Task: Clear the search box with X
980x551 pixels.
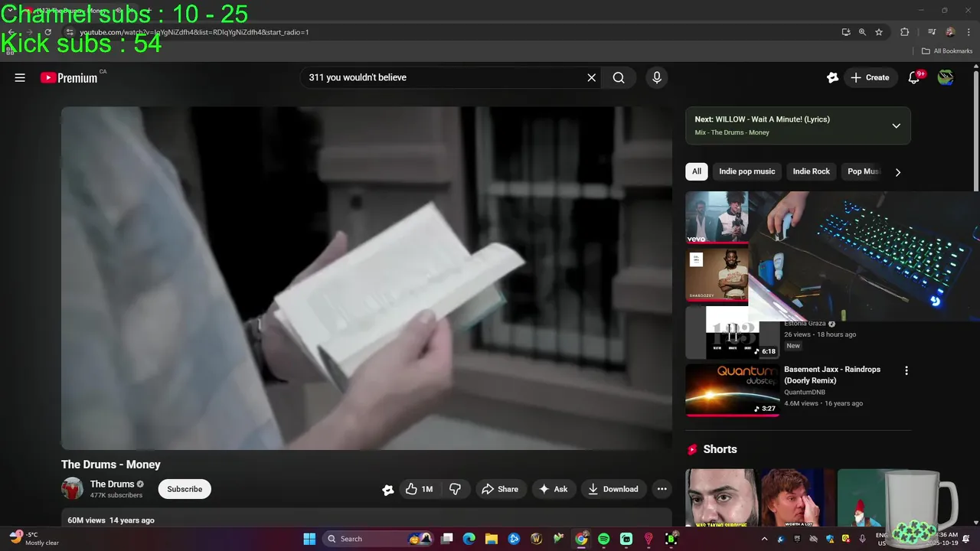Action: point(591,77)
